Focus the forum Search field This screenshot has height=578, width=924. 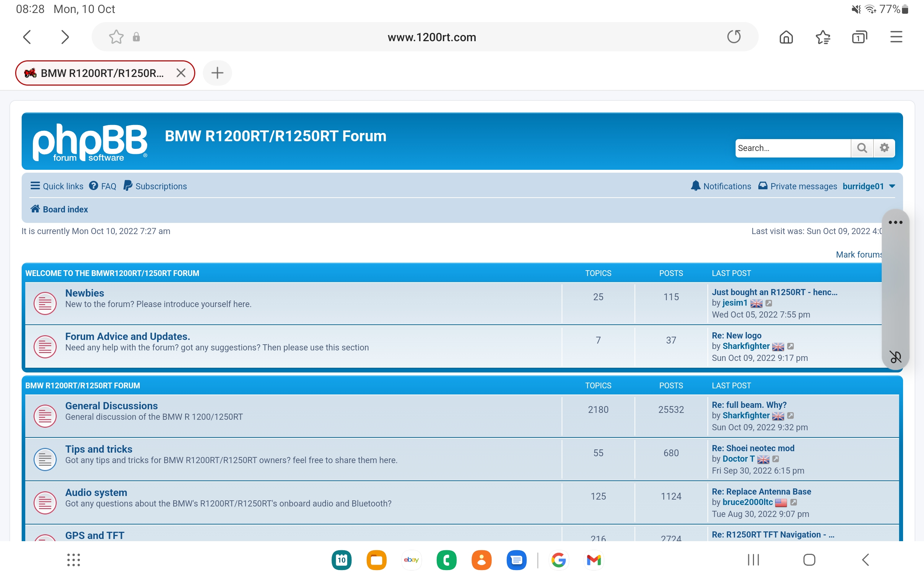tap(793, 148)
